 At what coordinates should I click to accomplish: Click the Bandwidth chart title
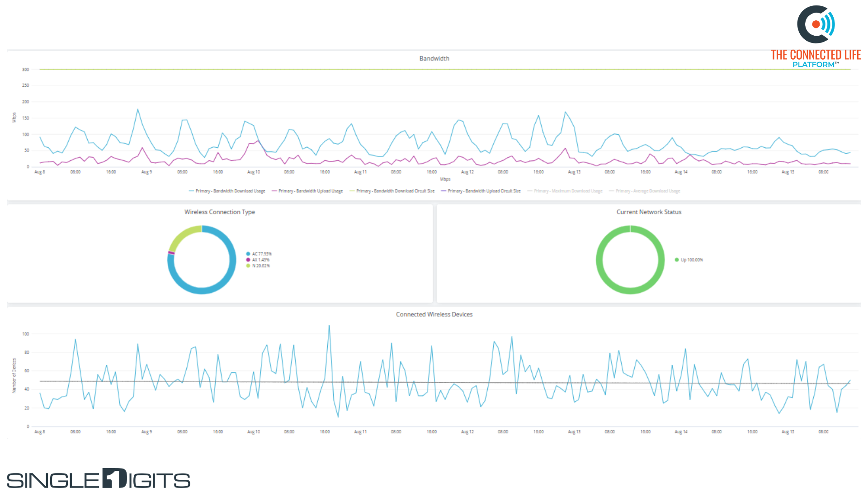[434, 59]
